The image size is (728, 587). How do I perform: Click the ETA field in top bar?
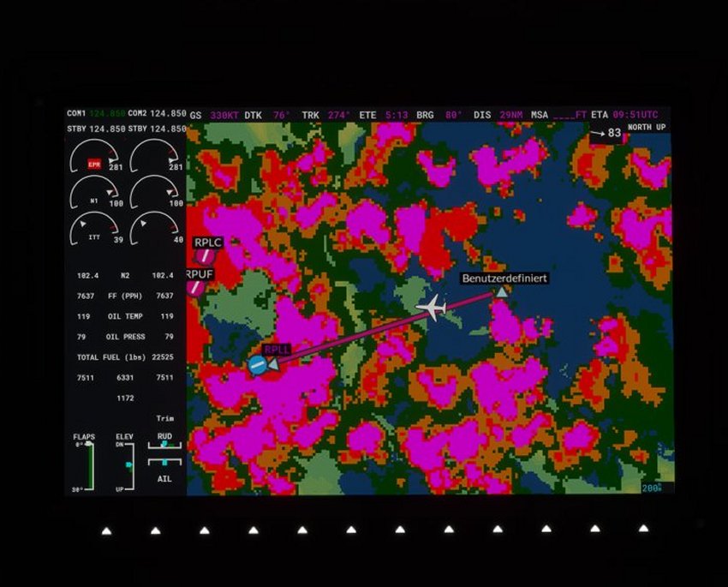click(x=625, y=114)
